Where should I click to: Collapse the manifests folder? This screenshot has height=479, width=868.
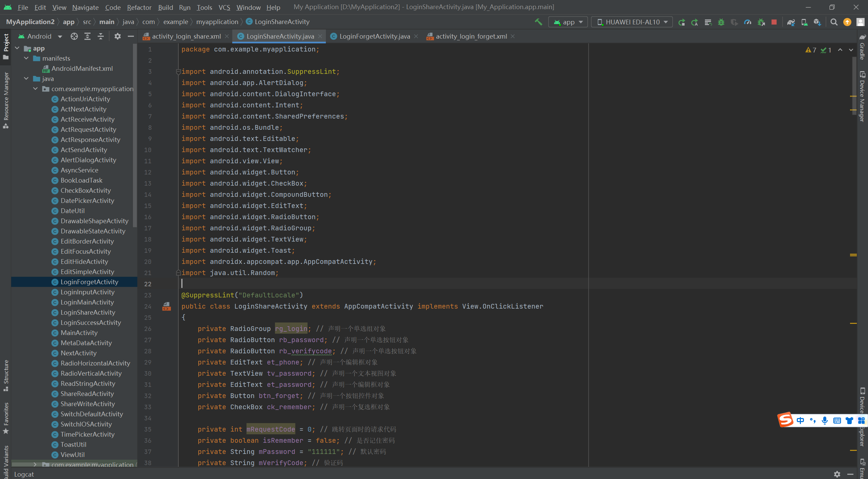pos(26,58)
